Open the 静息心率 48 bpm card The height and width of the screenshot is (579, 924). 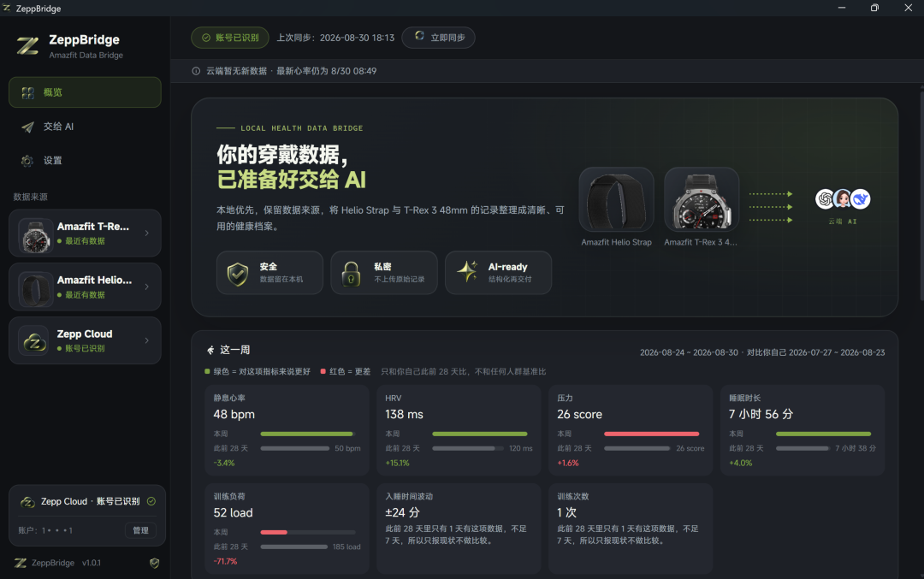click(x=287, y=430)
